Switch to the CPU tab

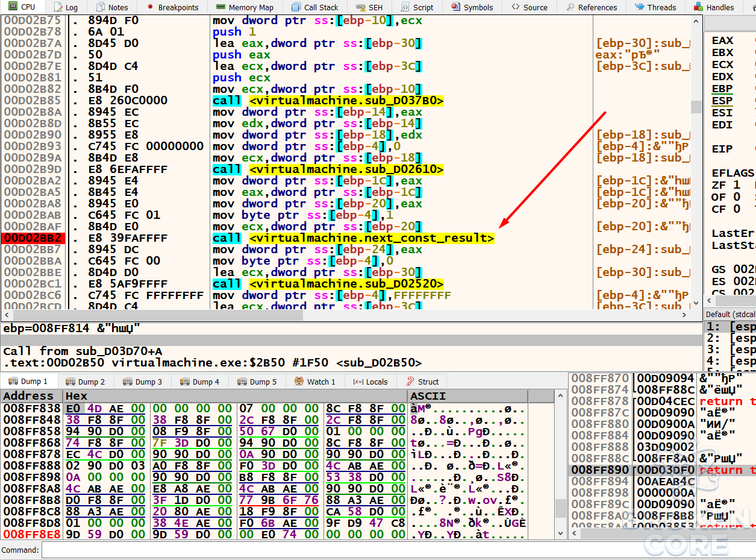point(22,7)
